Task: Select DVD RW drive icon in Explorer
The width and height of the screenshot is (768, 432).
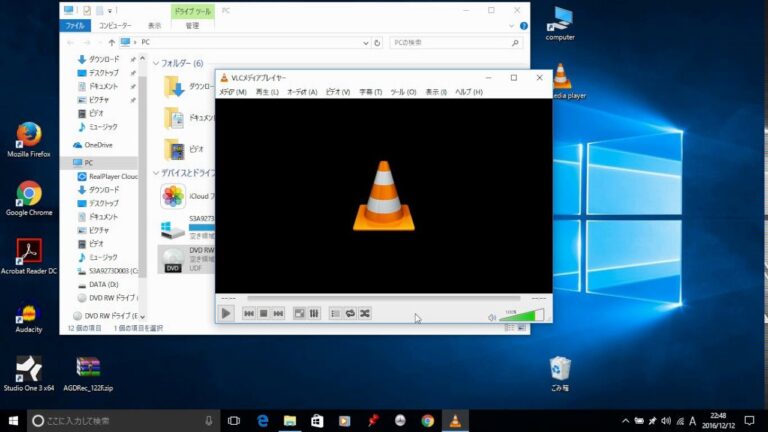Action: pyautogui.click(x=173, y=260)
